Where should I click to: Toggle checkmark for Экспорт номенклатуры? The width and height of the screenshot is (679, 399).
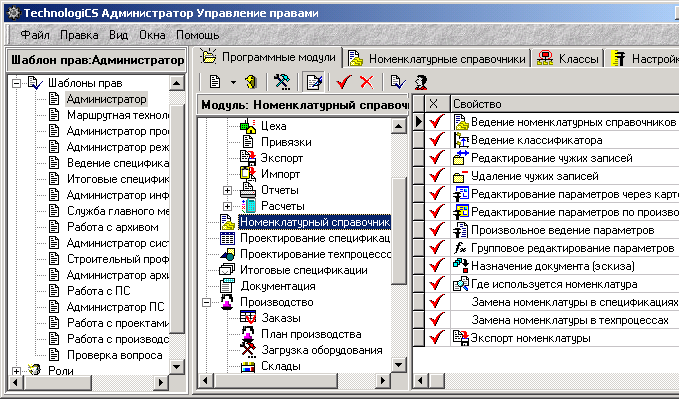[437, 338]
